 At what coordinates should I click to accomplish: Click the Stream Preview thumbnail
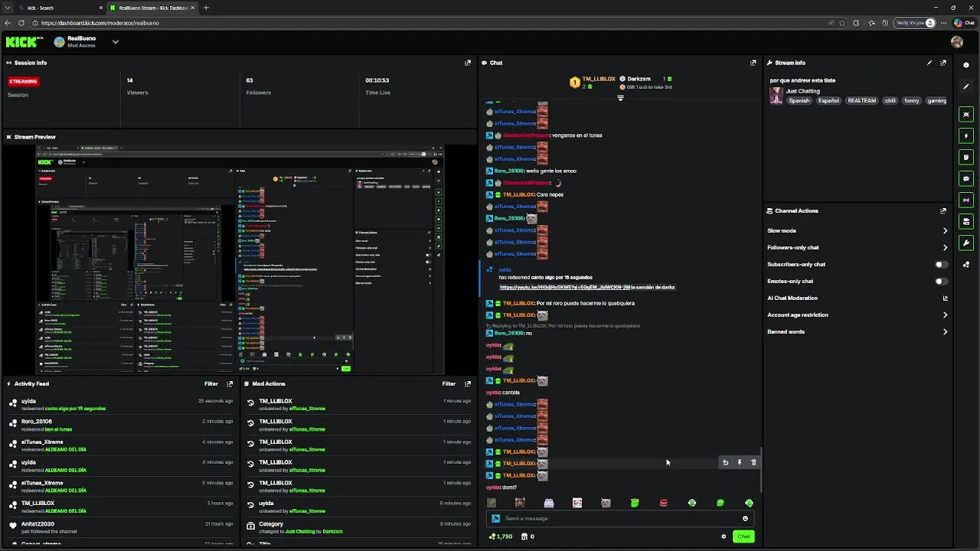click(240, 259)
